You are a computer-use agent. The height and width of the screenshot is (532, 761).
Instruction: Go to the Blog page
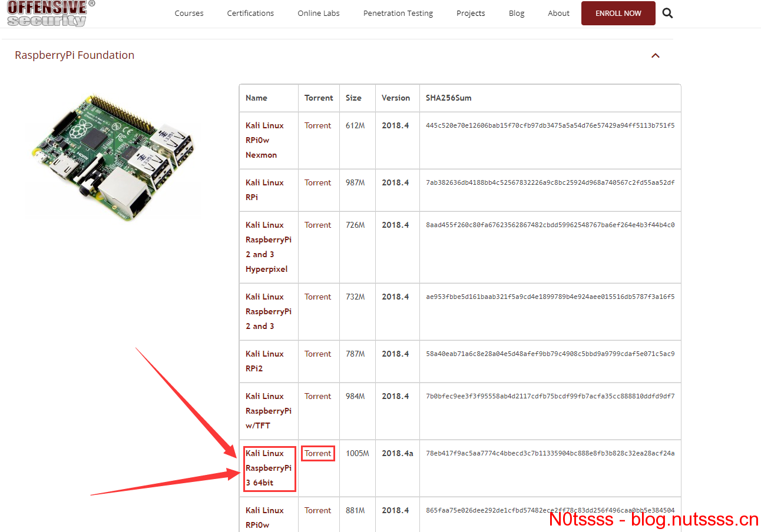coord(517,13)
